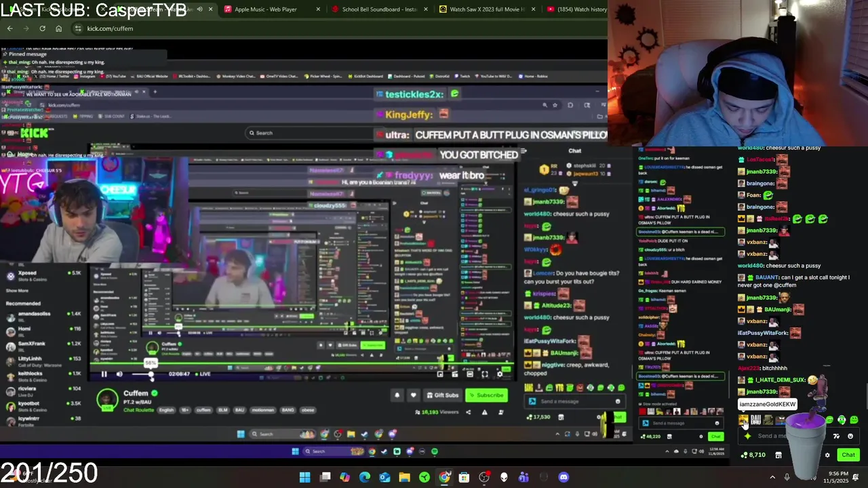
Task: Open Microsoft Store from the taskbar
Action: click(x=464, y=477)
